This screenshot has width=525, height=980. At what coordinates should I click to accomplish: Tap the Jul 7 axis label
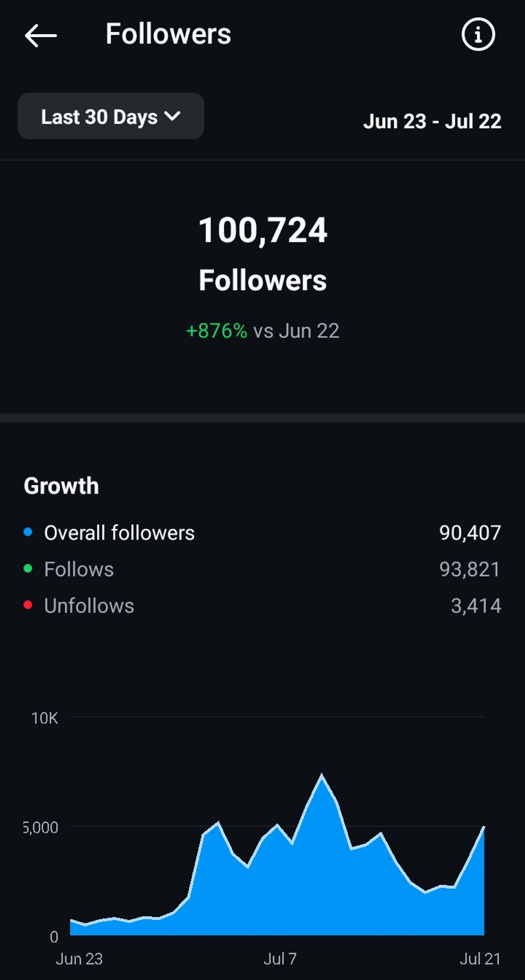click(280, 959)
